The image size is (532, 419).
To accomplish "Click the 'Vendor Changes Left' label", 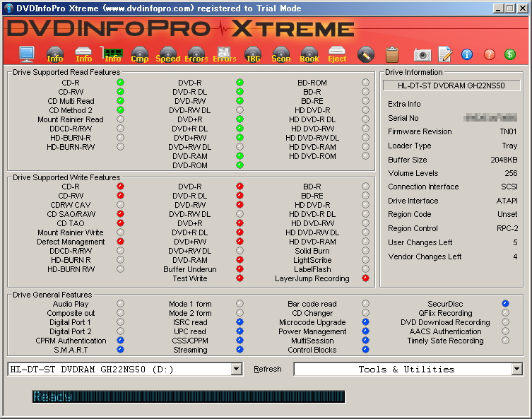I will pos(425,256).
